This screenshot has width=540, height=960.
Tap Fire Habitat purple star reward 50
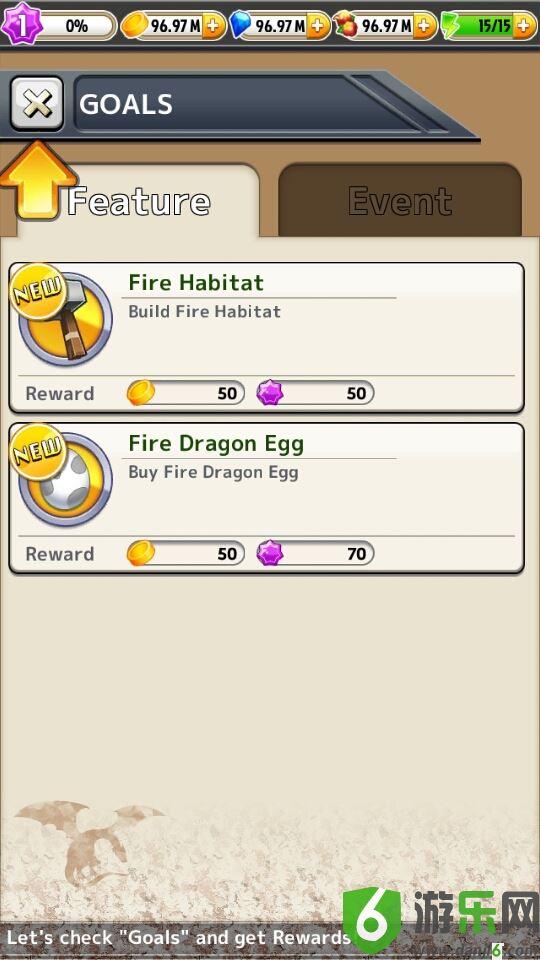click(315, 393)
